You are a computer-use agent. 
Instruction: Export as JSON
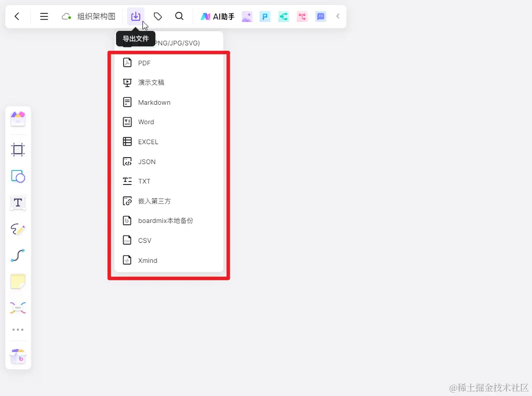coord(169,162)
